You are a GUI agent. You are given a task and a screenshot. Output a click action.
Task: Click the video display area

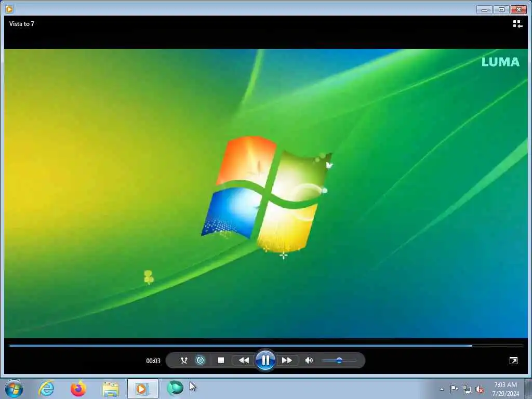[266, 193]
